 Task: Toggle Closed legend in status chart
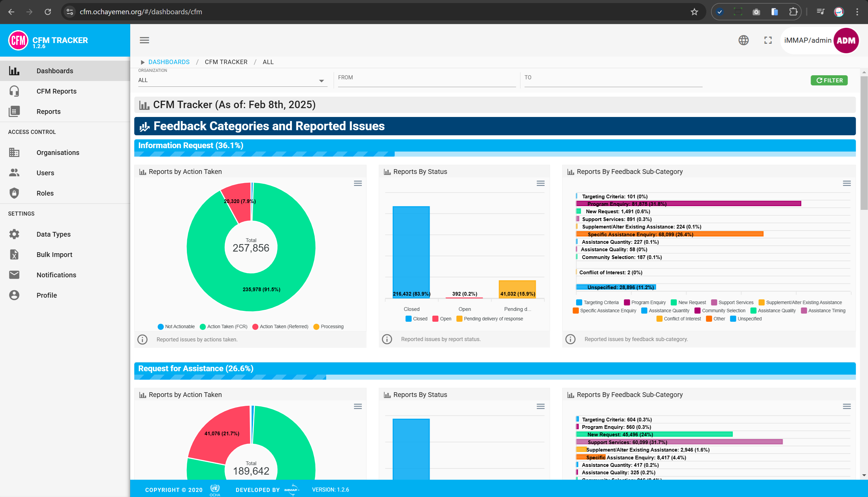(x=416, y=319)
